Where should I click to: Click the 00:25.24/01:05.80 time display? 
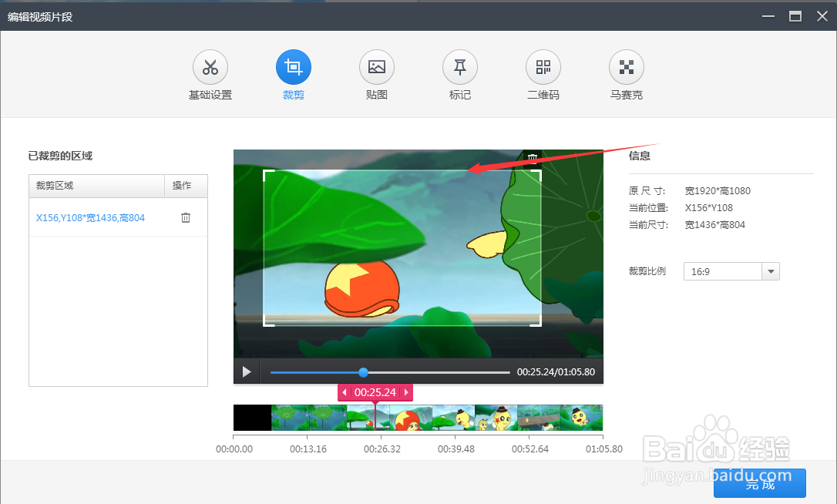(x=556, y=372)
